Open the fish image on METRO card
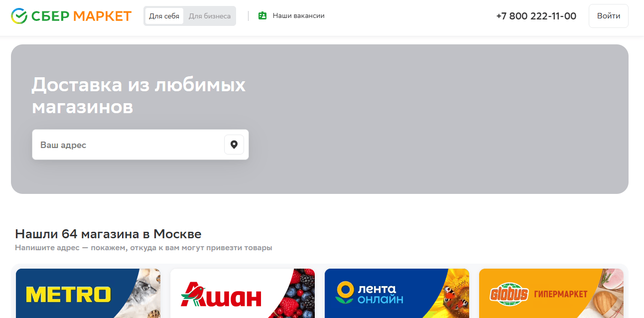This screenshot has height=318, width=644. tap(147, 293)
